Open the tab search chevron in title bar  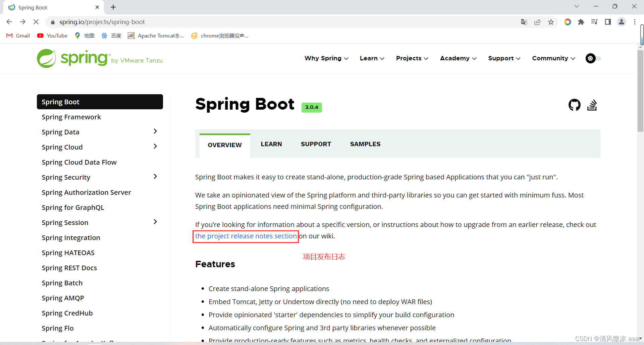tap(577, 6)
